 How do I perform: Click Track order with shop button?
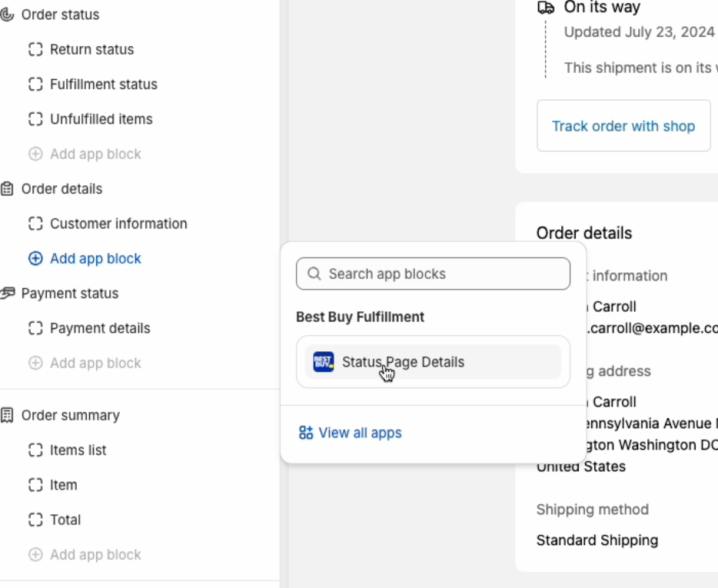click(x=623, y=125)
